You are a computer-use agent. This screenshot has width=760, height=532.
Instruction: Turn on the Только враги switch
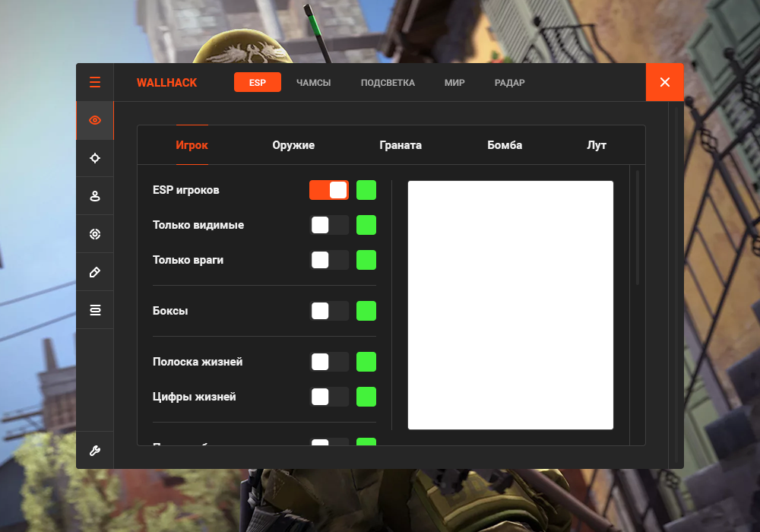point(328,260)
